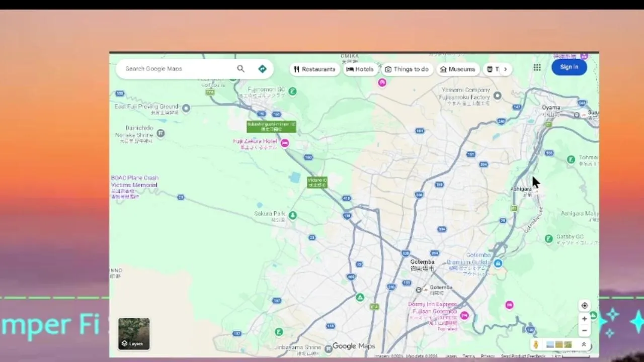Select the Things to do chip
644x362 pixels.
tap(407, 69)
